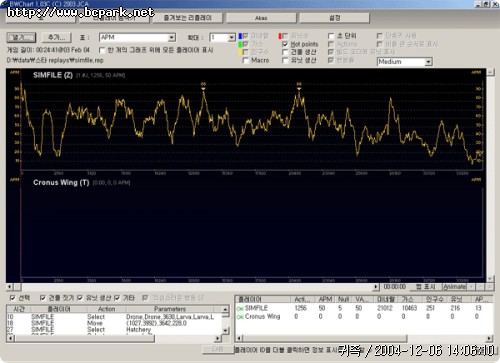Uncheck the 선택 action filter
This screenshot has height=363, width=500.
(x=13, y=298)
